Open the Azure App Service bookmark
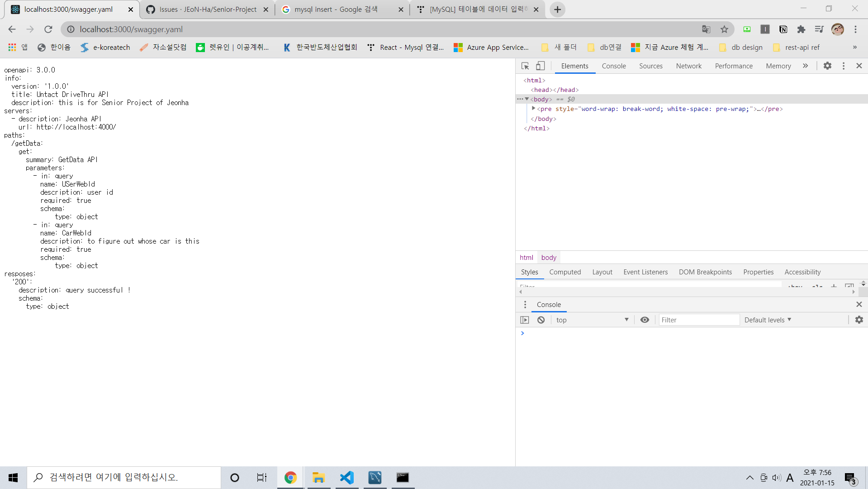This screenshot has width=868, height=489. (491, 48)
